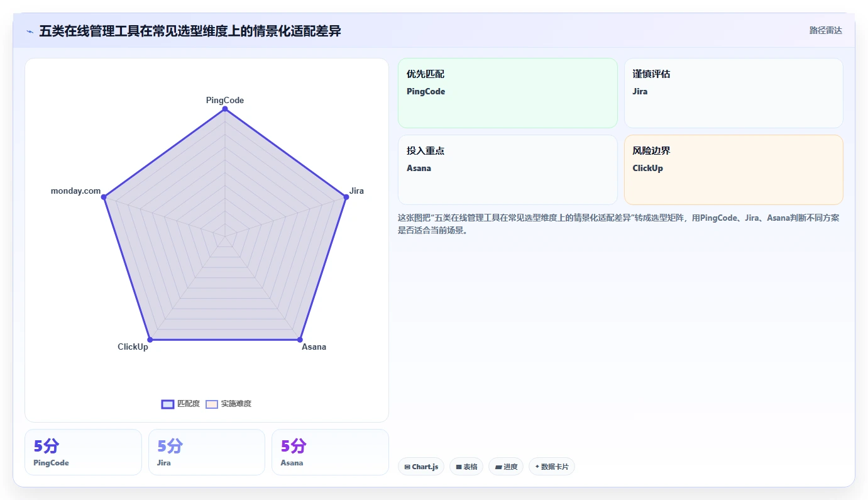868x500 pixels.
Task: Click the ClickUp axis label on radar
Action: coord(133,347)
